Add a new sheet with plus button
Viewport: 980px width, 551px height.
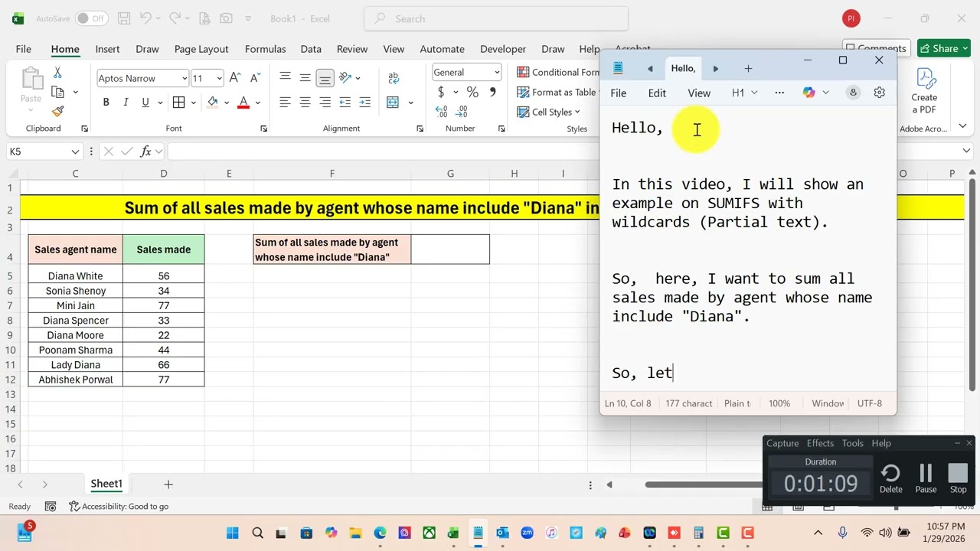pos(168,484)
